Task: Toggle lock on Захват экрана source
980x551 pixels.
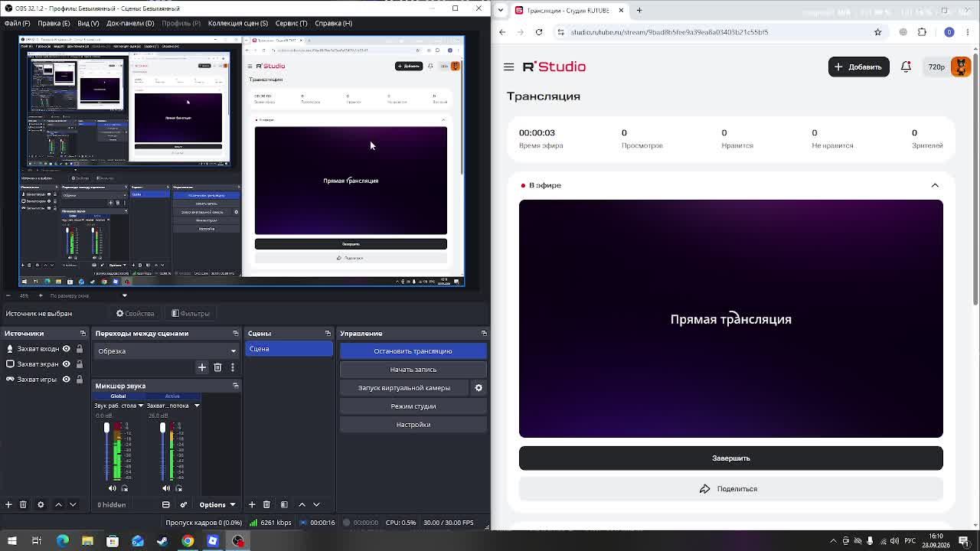Action: click(x=79, y=364)
